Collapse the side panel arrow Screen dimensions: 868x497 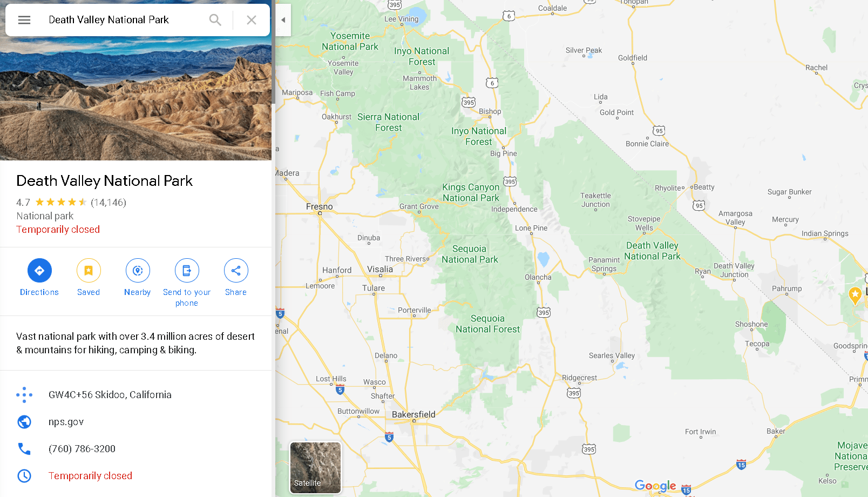283,20
